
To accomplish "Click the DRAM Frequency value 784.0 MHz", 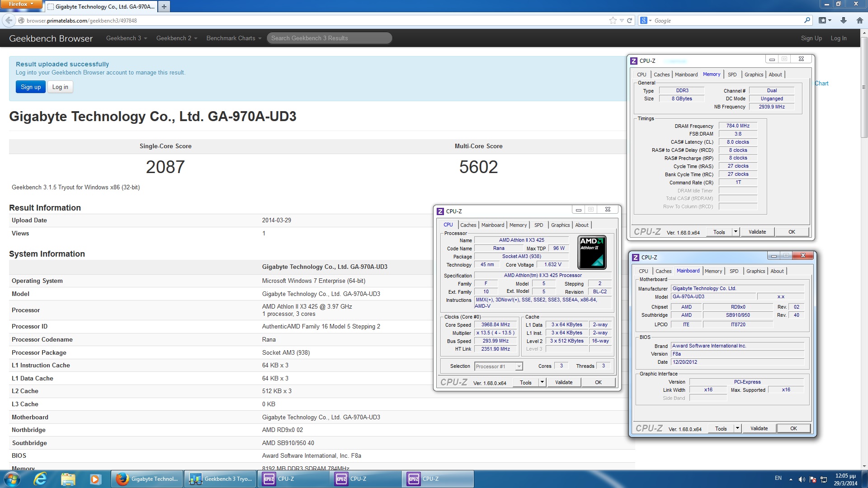I will click(x=738, y=126).
